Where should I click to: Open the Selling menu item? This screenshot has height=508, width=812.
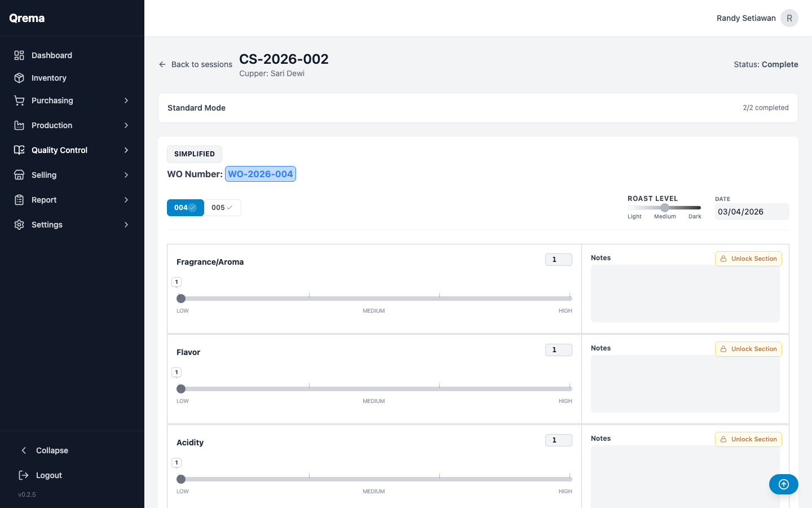[x=44, y=175]
